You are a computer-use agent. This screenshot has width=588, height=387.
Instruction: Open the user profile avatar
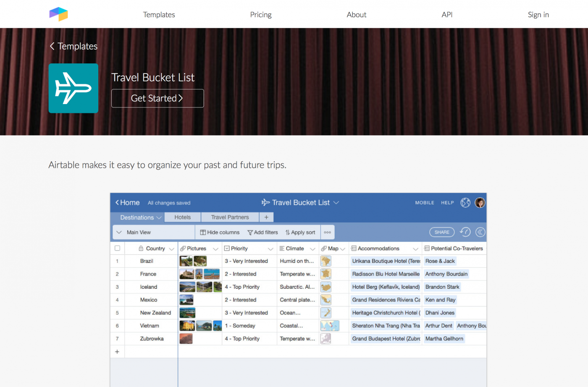[x=480, y=203]
